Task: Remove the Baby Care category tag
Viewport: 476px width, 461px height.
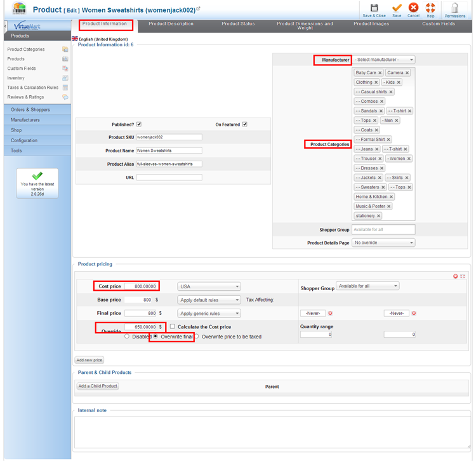Action: click(380, 73)
